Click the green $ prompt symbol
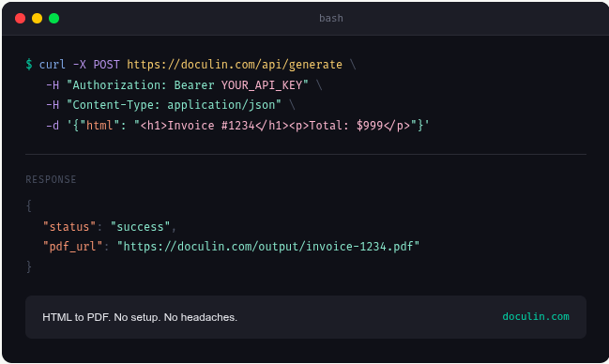 coord(29,64)
